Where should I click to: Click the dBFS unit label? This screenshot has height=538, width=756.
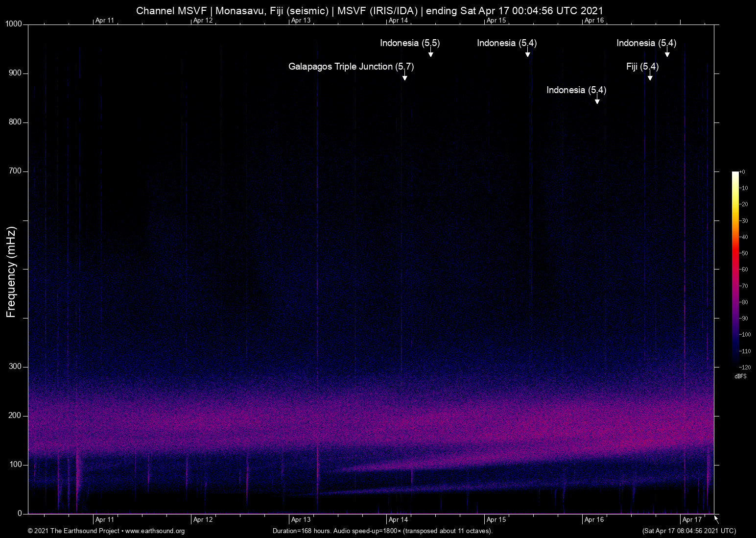tap(741, 376)
